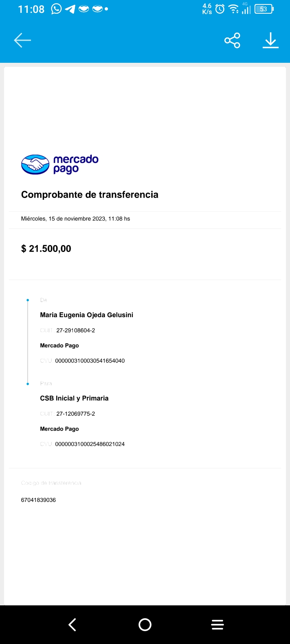The image size is (290, 644).
Task: Tap the transfer code 67041839036
Action: [38, 500]
